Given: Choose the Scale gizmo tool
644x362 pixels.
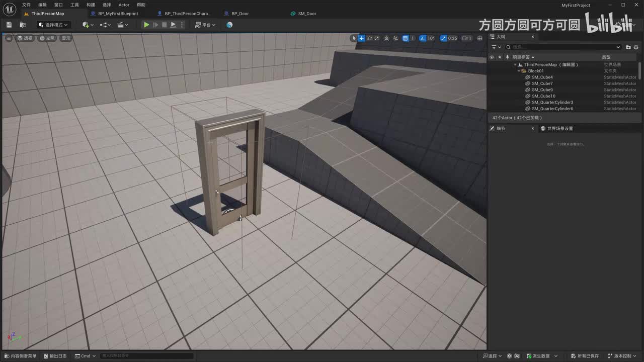Looking at the screenshot, I should (376, 38).
